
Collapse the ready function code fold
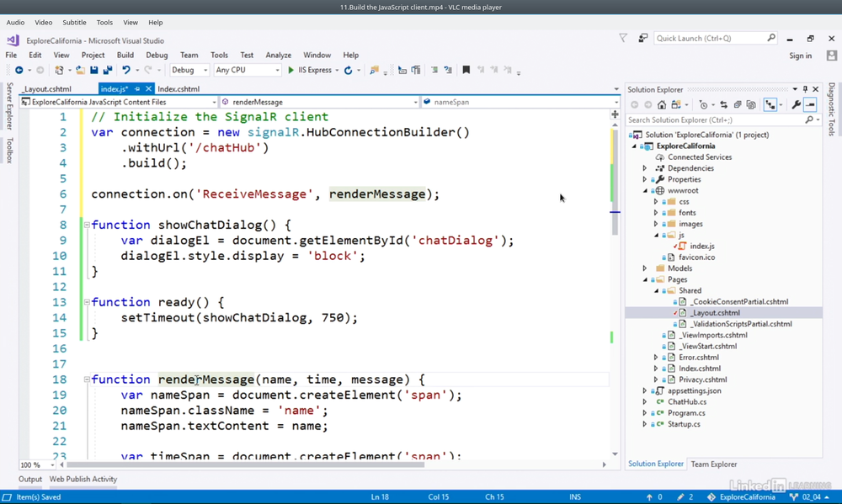(x=87, y=302)
